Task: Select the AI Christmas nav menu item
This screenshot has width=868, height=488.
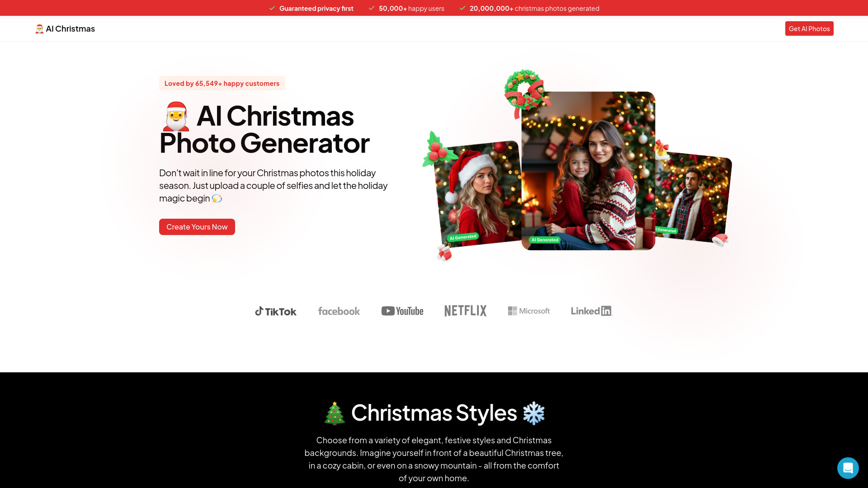Action: pyautogui.click(x=64, y=28)
